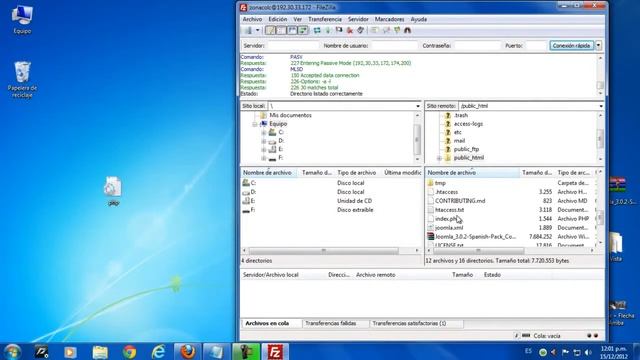Screen dimensions: 640x360
Task: Open the Ver menu
Action: pos(298,19)
